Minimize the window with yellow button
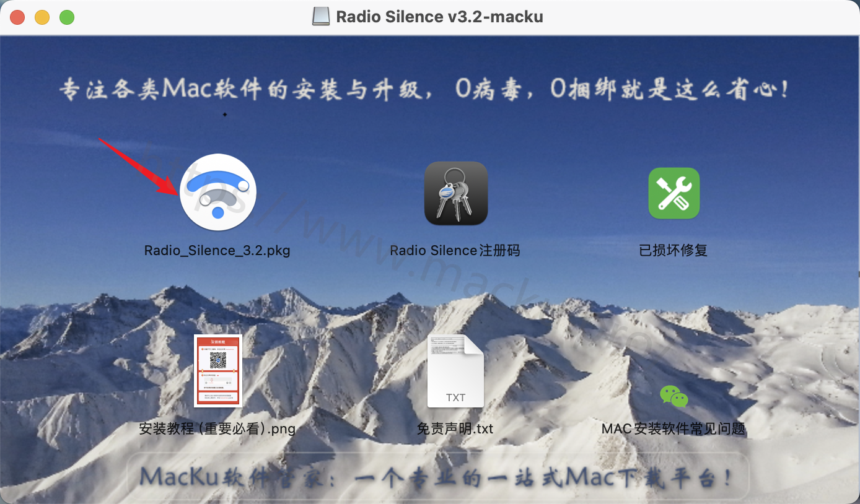Image resolution: width=860 pixels, height=504 pixels. [x=42, y=17]
